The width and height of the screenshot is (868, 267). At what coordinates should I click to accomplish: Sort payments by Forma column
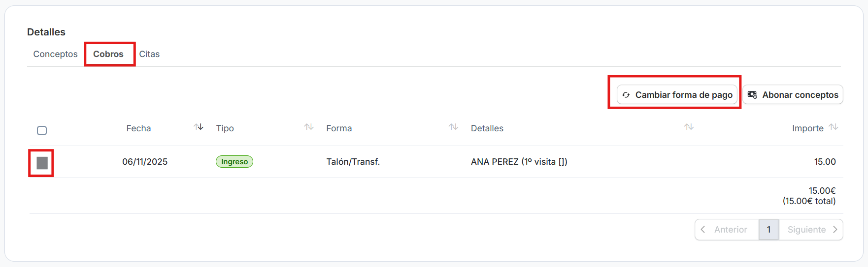[453, 127]
